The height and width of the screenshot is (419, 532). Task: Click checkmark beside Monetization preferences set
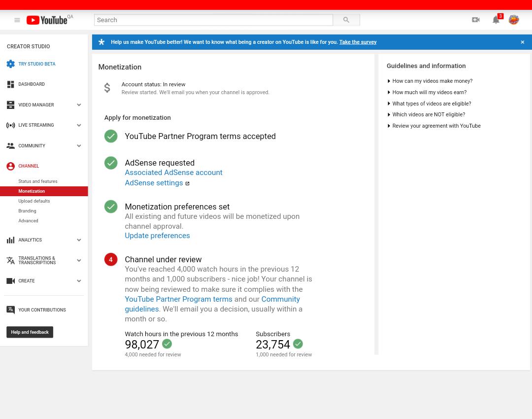pos(111,207)
